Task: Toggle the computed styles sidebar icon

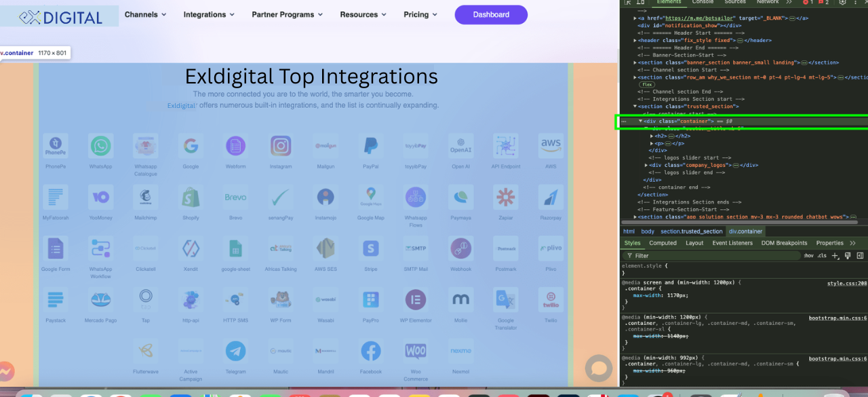Action: tap(860, 256)
